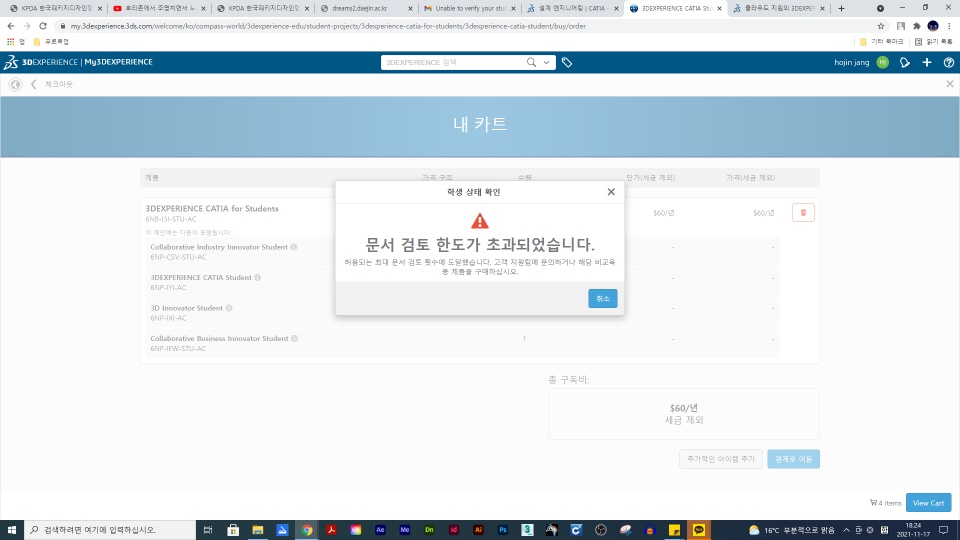The height and width of the screenshot is (540, 960).
Task: Open the 기타 북마크 folder
Action: pyautogui.click(x=882, y=42)
